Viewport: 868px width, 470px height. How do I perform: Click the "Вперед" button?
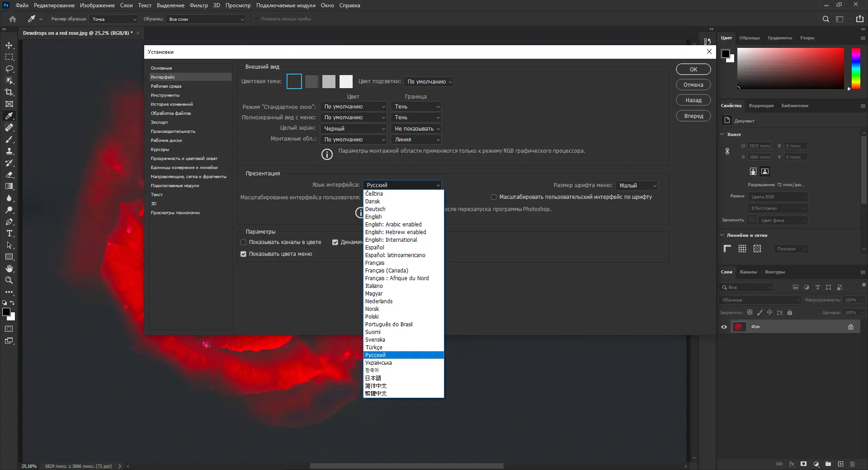(x=693, y=116)
